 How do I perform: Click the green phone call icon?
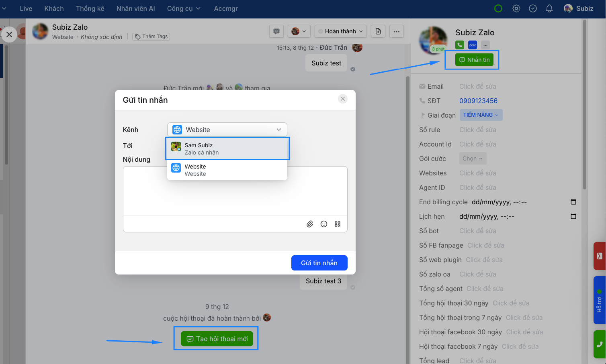(460, 45)
